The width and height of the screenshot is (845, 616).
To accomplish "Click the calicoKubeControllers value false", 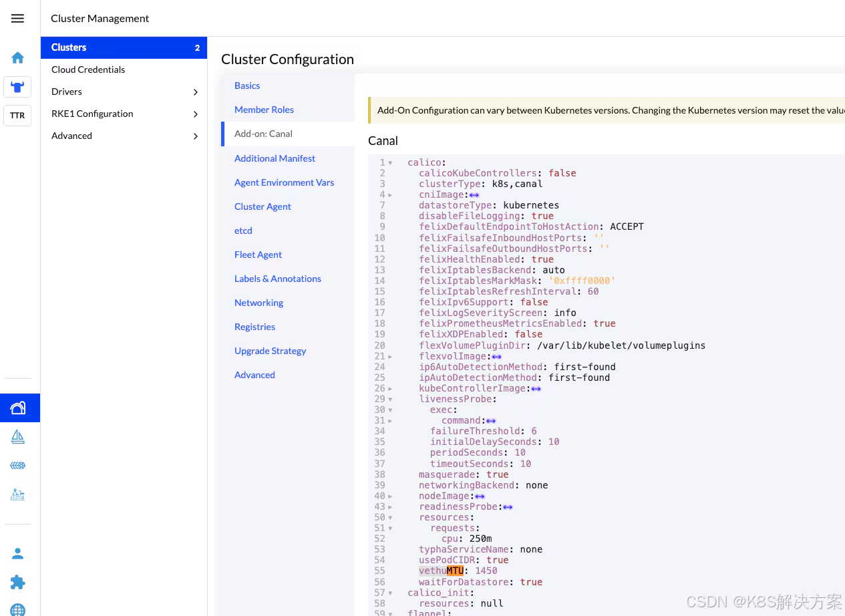I will click(562, 173).
